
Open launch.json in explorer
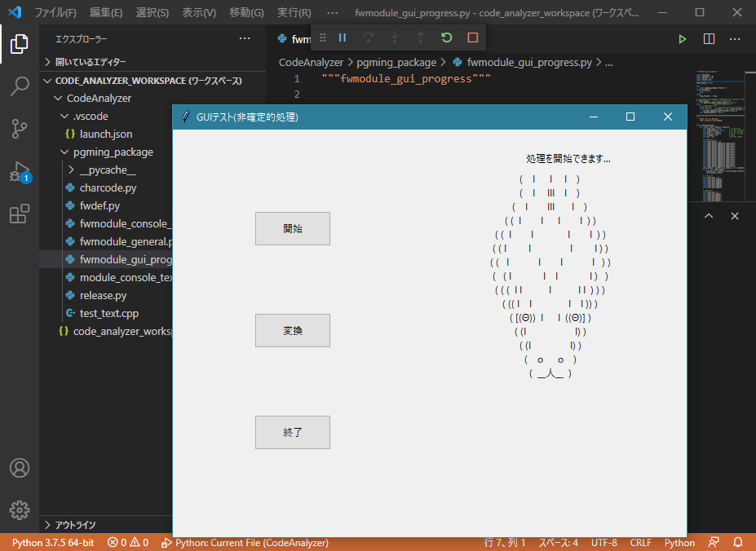[106, 134]
